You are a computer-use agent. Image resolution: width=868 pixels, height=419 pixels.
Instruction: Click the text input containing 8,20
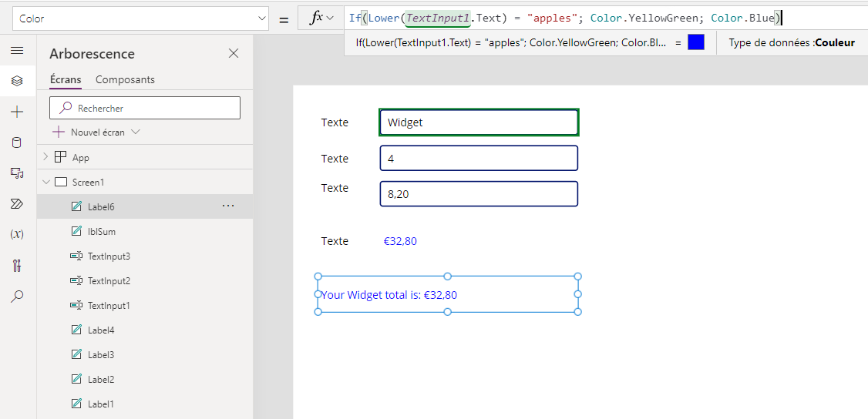(x=479, y=193)
